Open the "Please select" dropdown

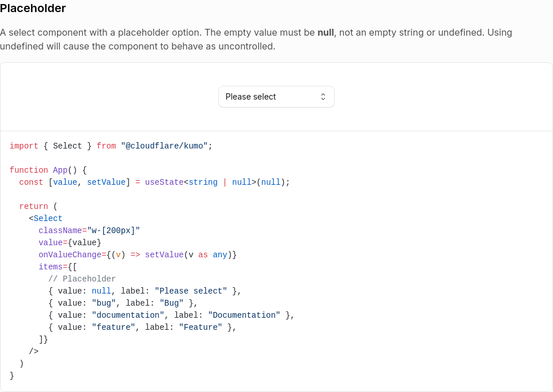point(276,97)
